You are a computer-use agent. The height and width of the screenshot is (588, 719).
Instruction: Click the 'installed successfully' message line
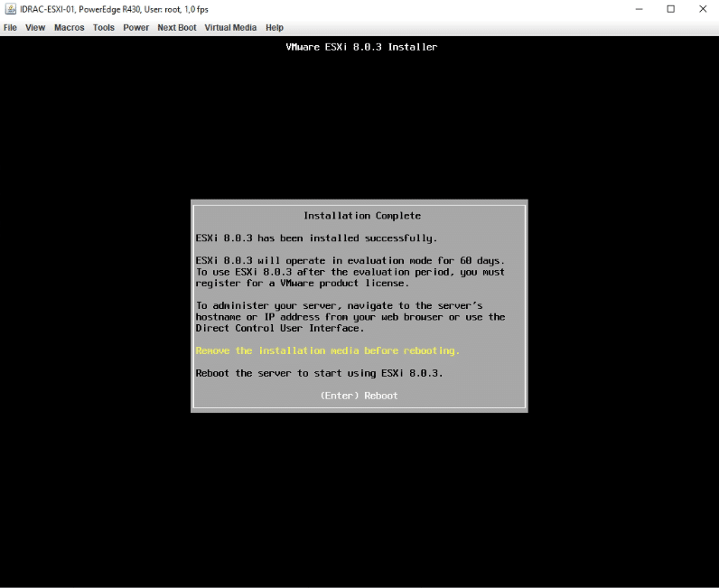(x=316, y=238)
